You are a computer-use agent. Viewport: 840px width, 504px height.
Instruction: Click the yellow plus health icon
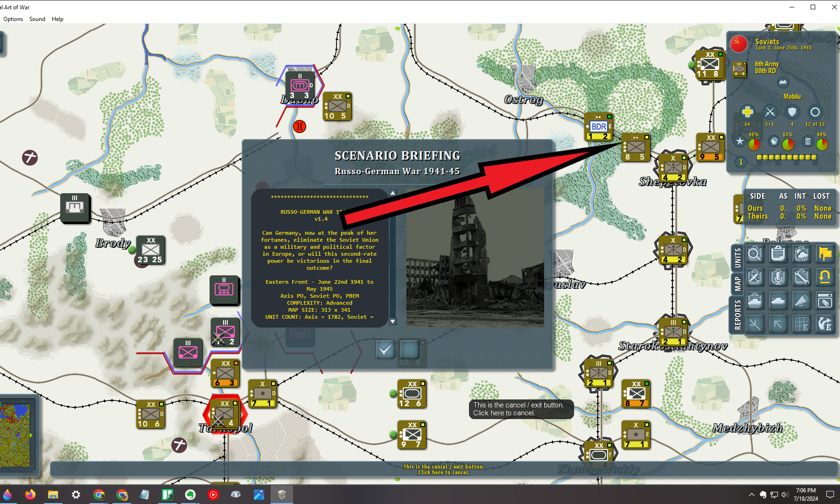point(747,112)
